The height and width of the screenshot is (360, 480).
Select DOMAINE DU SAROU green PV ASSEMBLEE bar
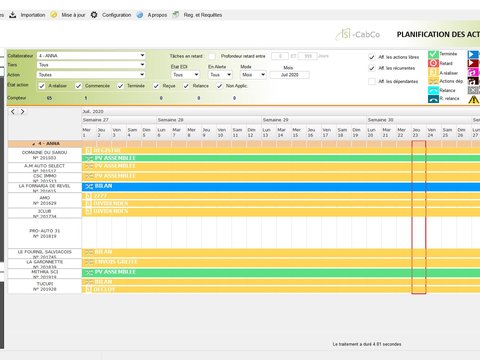[281, 158]
